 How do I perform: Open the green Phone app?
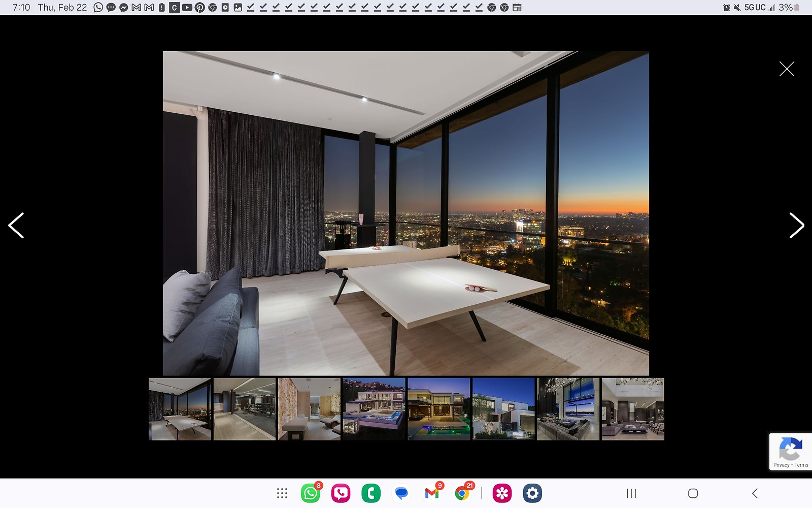click(371, 493)
